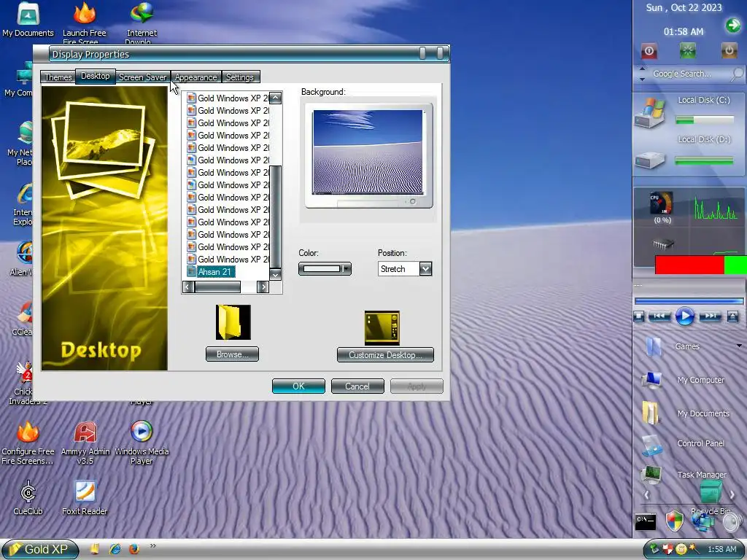Skip to previous track in sidebar player
747x560 pixels.
point(659,316)
